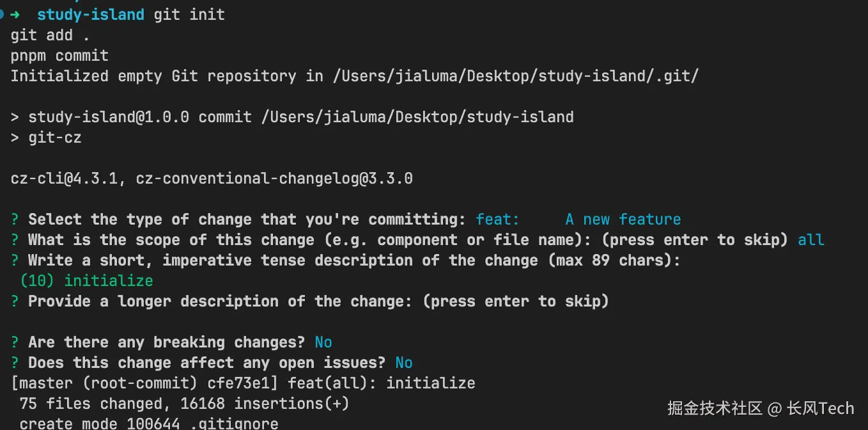The image size is (868, 430).
Task: Click the green "initialize" description entry
Action: 109,281
